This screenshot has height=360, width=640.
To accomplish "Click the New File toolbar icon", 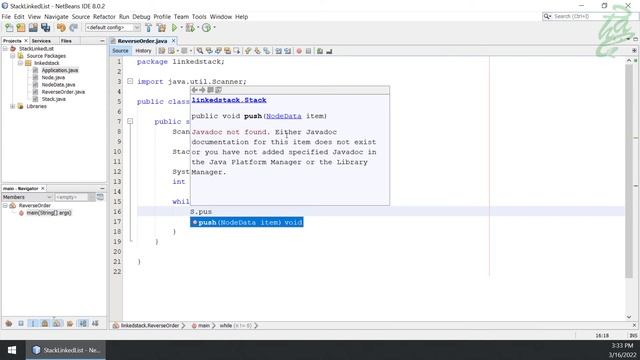I will pyautogui.click(x=9, y=28).
